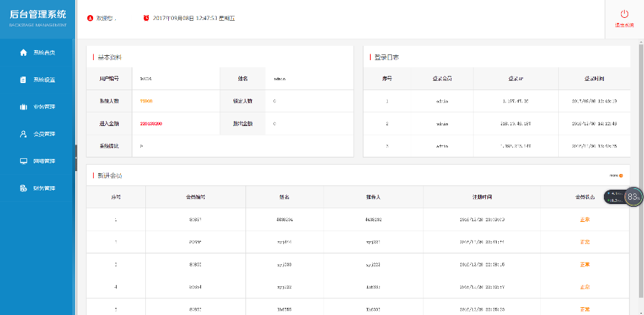
Task: Click the person icon for 会员管理
Action: click(24, 134)
